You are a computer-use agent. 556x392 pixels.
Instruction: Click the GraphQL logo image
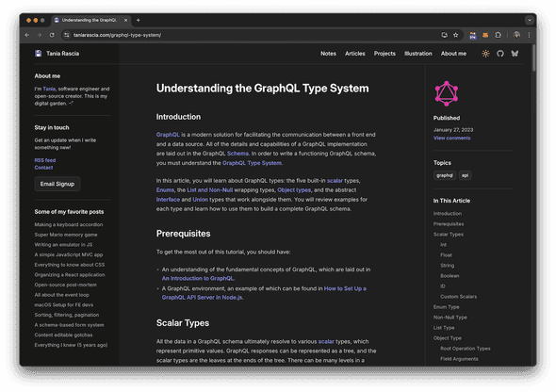click(447, 93)
